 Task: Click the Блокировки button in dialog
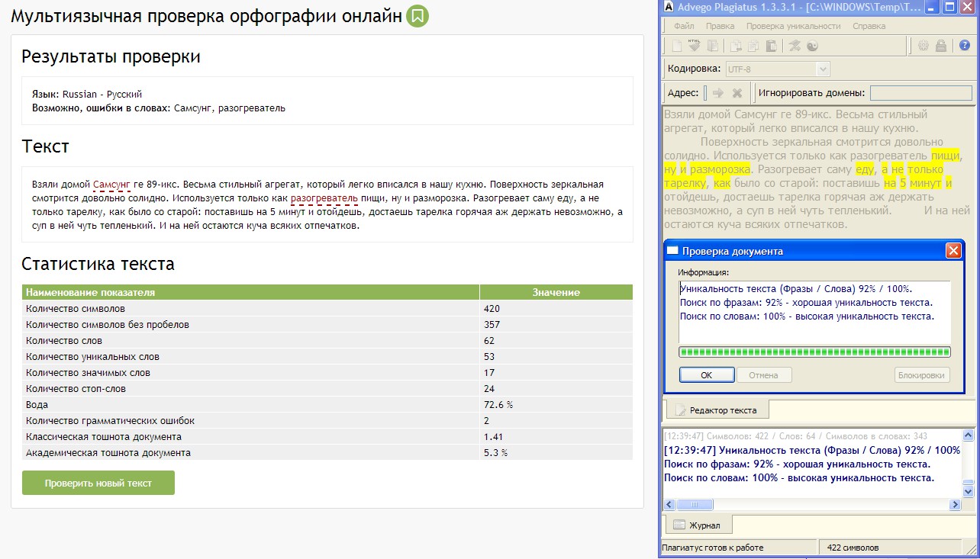[922, 375]
